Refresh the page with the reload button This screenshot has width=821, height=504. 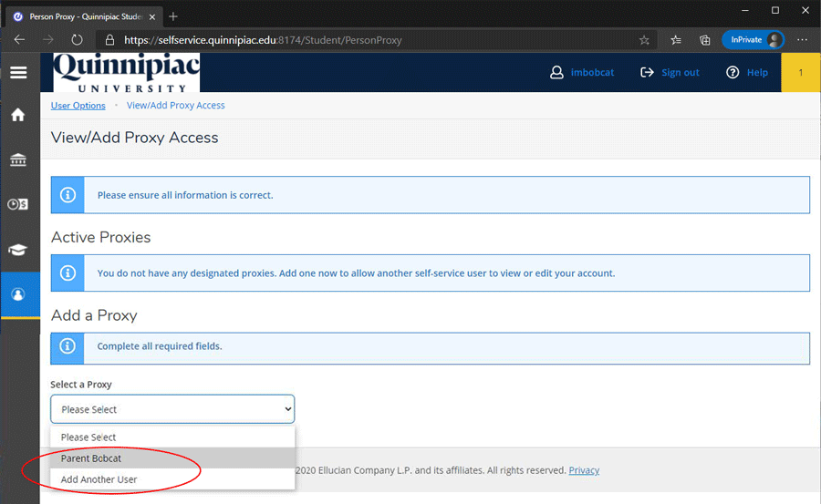point(77,40)
